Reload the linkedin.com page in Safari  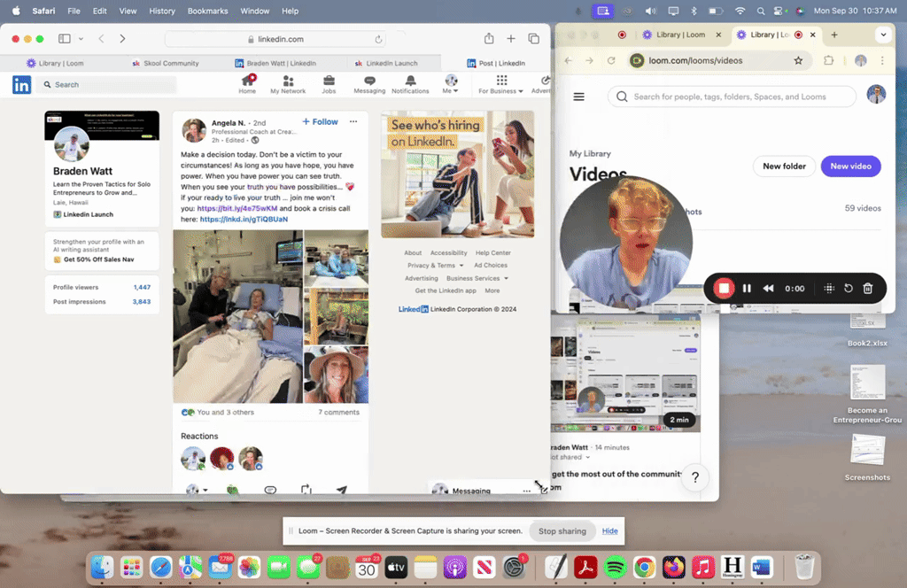point(378,39)
